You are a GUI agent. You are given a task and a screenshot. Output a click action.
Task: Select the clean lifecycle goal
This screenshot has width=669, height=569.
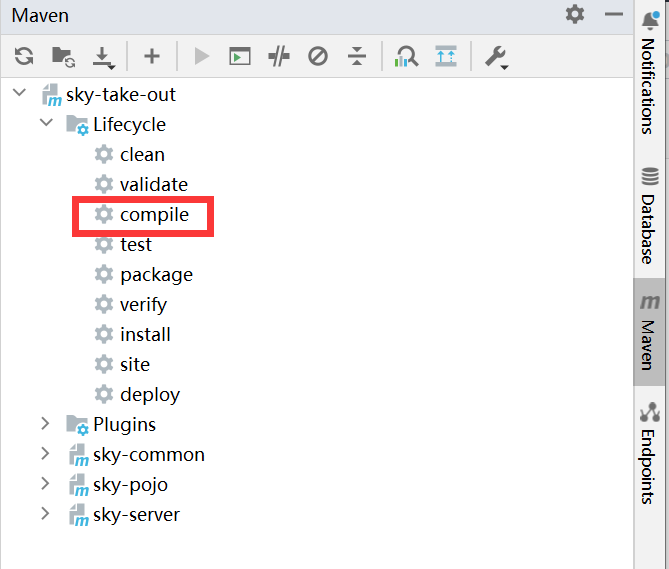130,154
